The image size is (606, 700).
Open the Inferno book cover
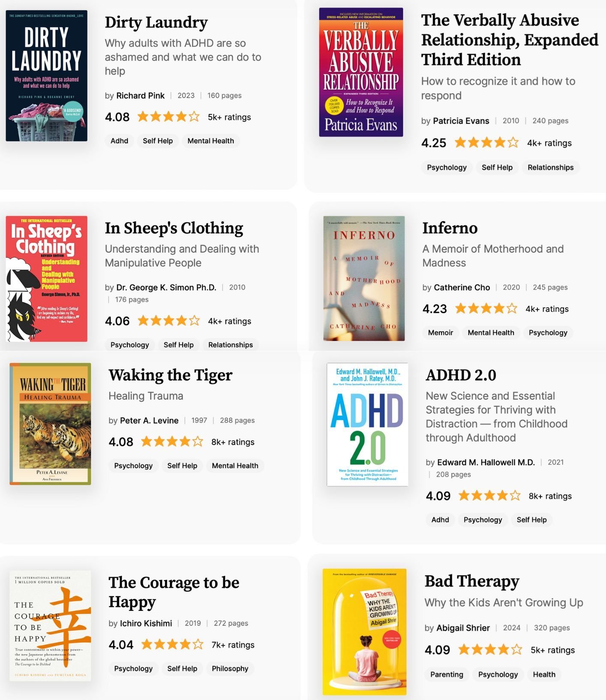(364, 278)
